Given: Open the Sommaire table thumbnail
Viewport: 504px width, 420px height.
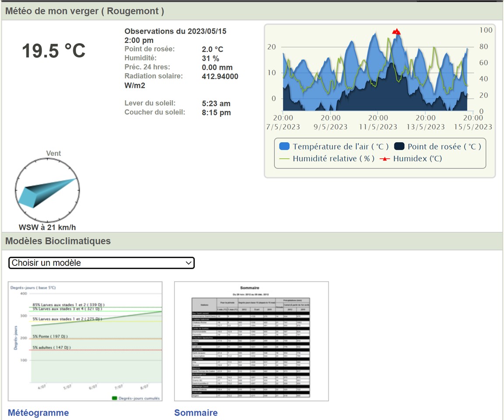Looking at the screenshot, I should coord(251,341).
